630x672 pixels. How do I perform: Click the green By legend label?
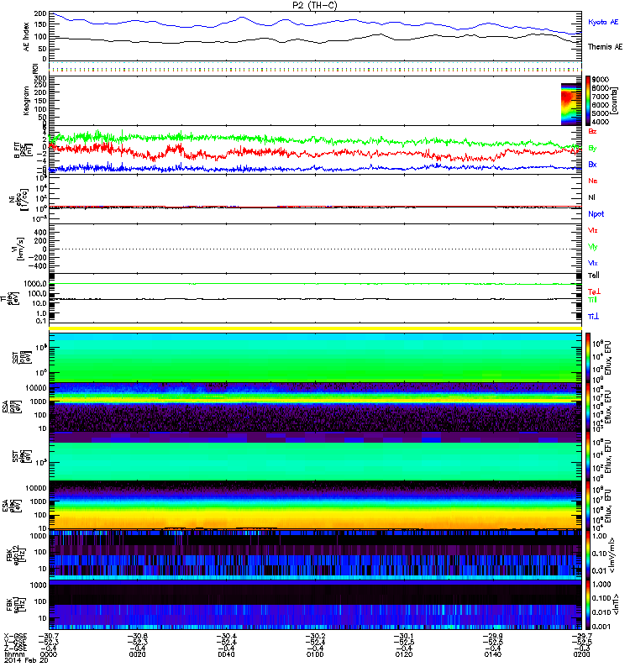592,149
